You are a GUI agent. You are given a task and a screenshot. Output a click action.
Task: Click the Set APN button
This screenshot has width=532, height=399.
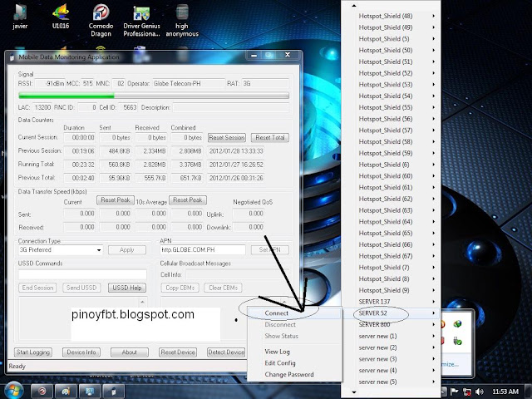pos(269,250)
